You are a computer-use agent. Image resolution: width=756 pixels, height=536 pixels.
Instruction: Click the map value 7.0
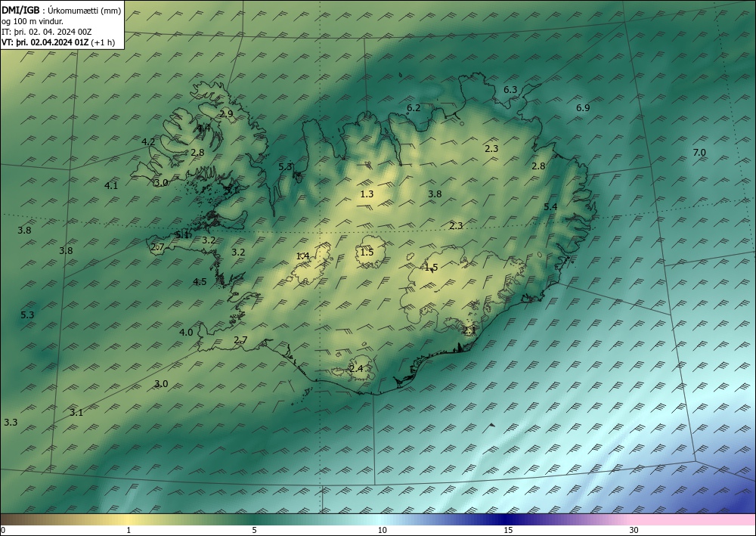pos(699,152)
